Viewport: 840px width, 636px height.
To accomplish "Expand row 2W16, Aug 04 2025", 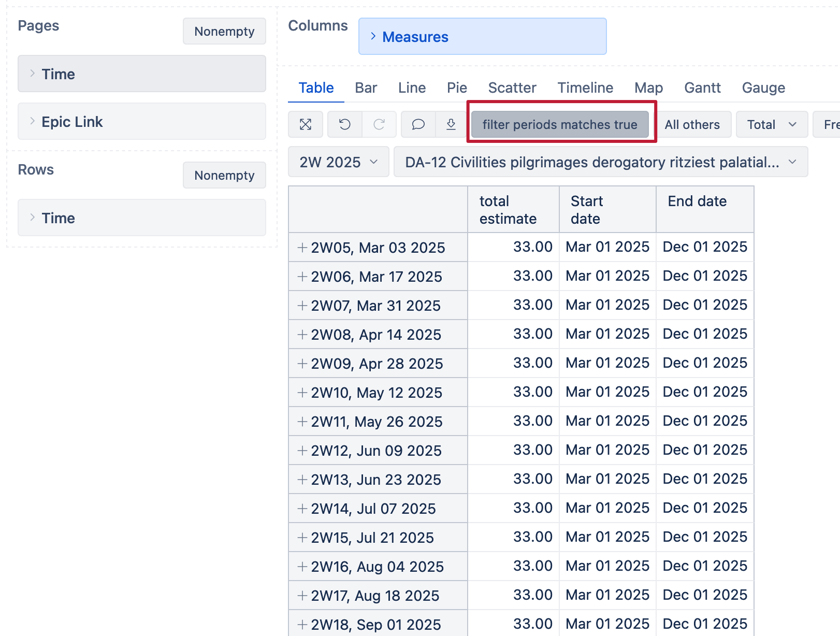I will tap(302, 567).
